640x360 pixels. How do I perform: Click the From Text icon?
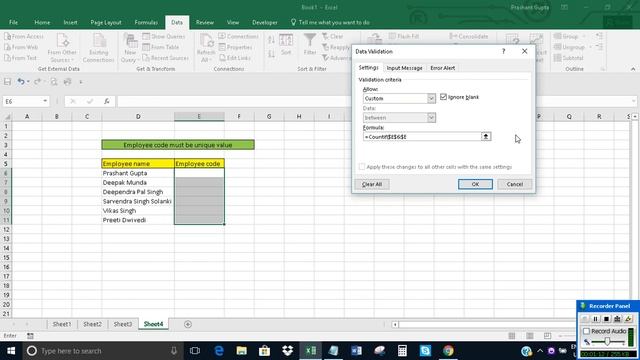click(x=7, y=58)
